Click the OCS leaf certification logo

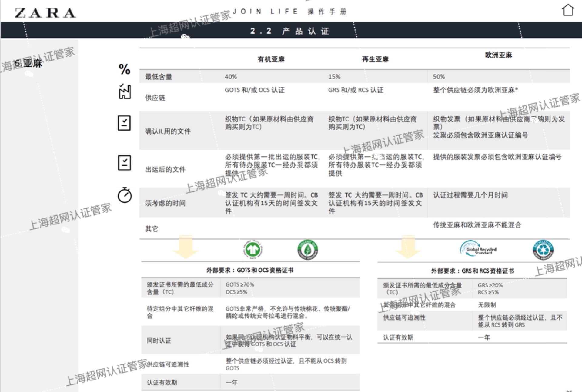pyautogui.click(x=307, y=250)
